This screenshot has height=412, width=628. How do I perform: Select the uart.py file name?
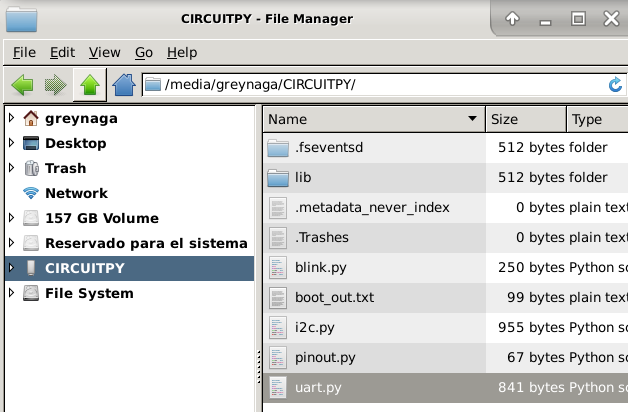pyautogui.click(x=318, y=388)
